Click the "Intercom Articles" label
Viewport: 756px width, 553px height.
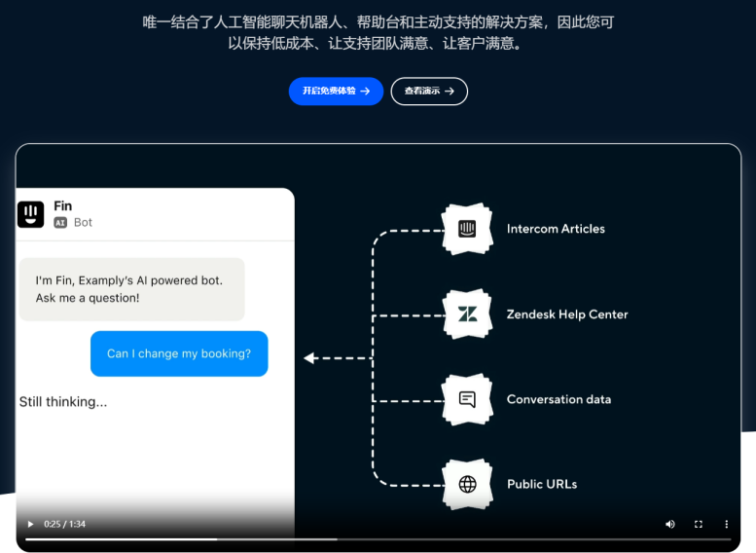point(556,229)
